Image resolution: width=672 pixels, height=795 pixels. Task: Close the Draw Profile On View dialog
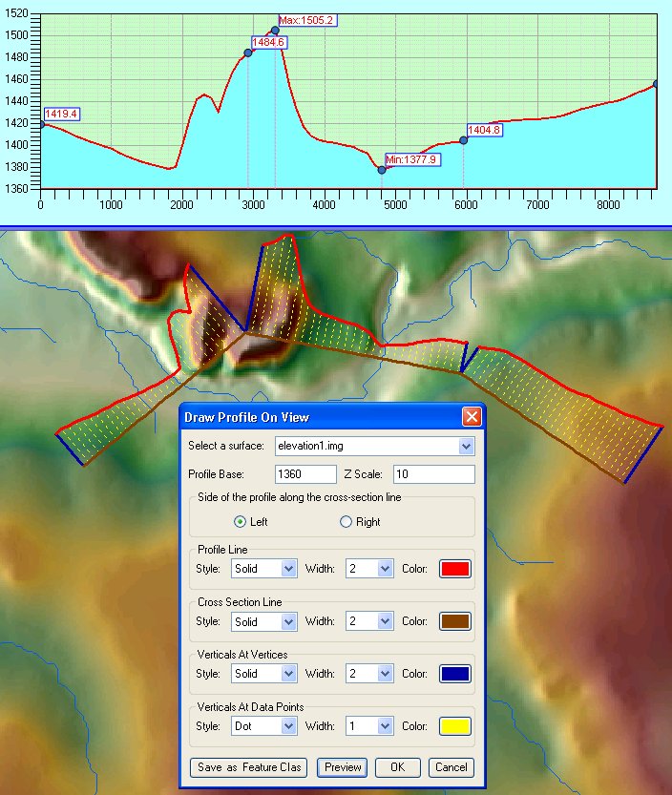(x=471, y=417)
